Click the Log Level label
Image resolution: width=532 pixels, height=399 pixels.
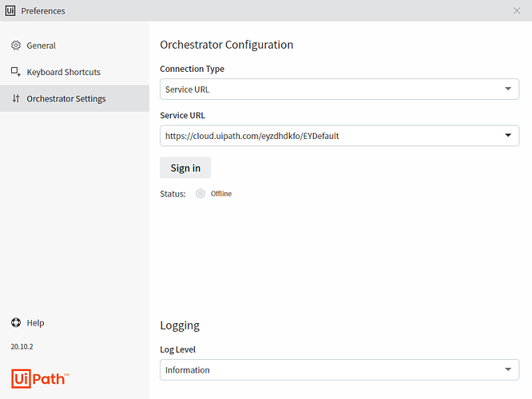coord(178,350)
